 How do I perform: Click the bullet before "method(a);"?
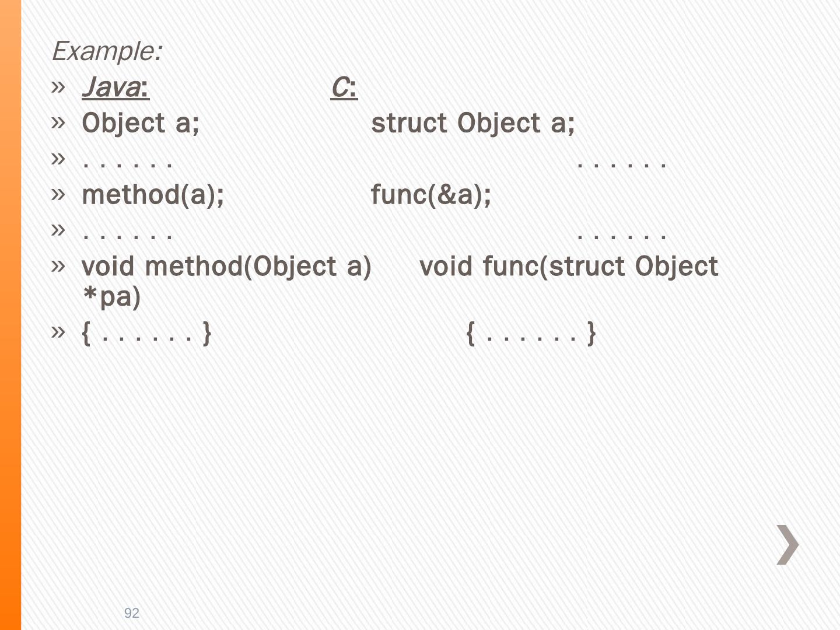pyautogui.click(x=58, y=194)
